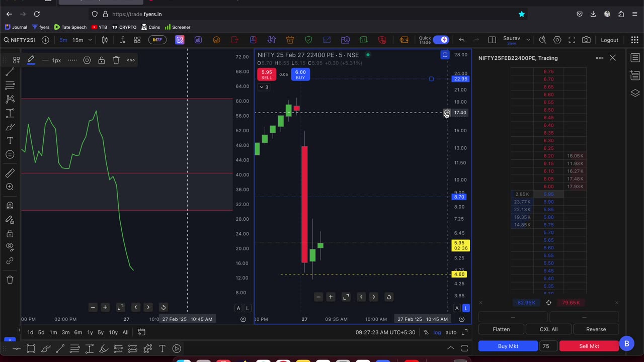Viewport: 644px width, 362px height.
Task: Open the emoji icons tool
Action: click(x=10, y=155)
